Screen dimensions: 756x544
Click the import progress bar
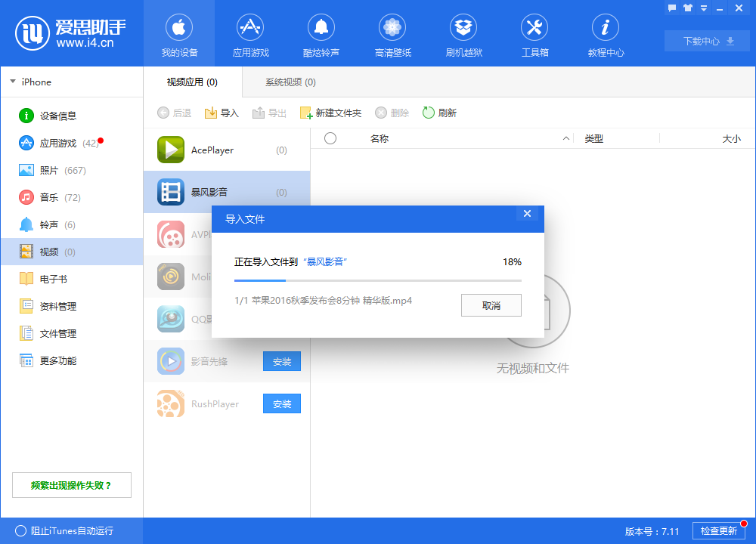tap(378, 280)
